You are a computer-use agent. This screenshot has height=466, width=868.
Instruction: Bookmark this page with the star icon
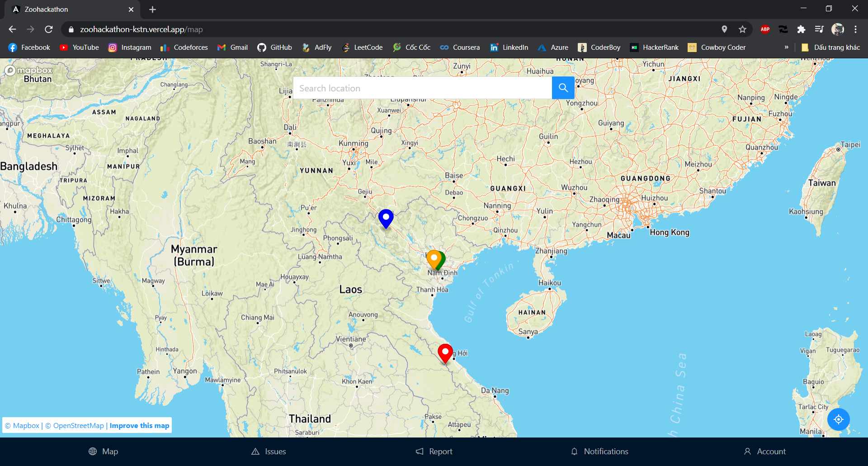(742, 29)
